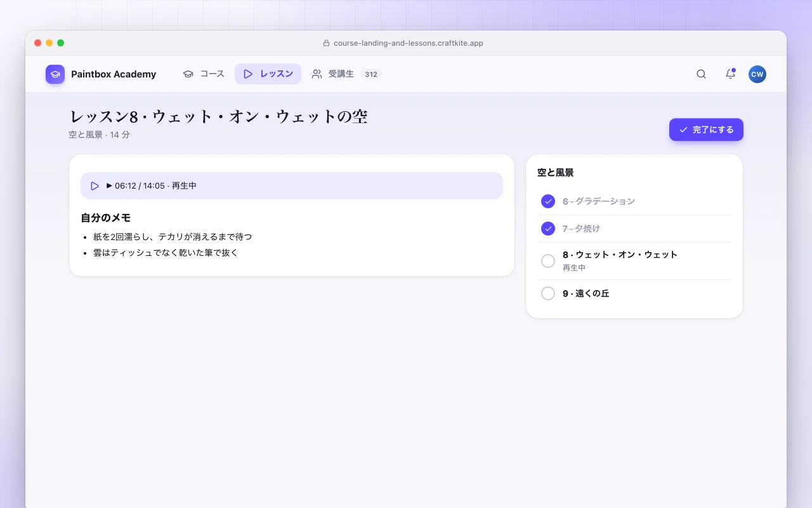The height and width of the screenshot is (508, 812).
Task: Minimize the window with the yellow button
Action: (49, 43)
